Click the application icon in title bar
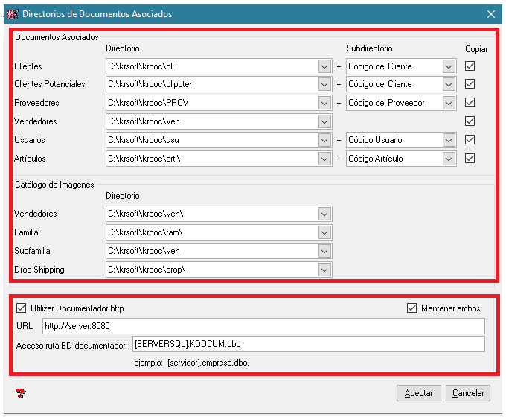This screenshot has height=420, width=506. point(12,13)
